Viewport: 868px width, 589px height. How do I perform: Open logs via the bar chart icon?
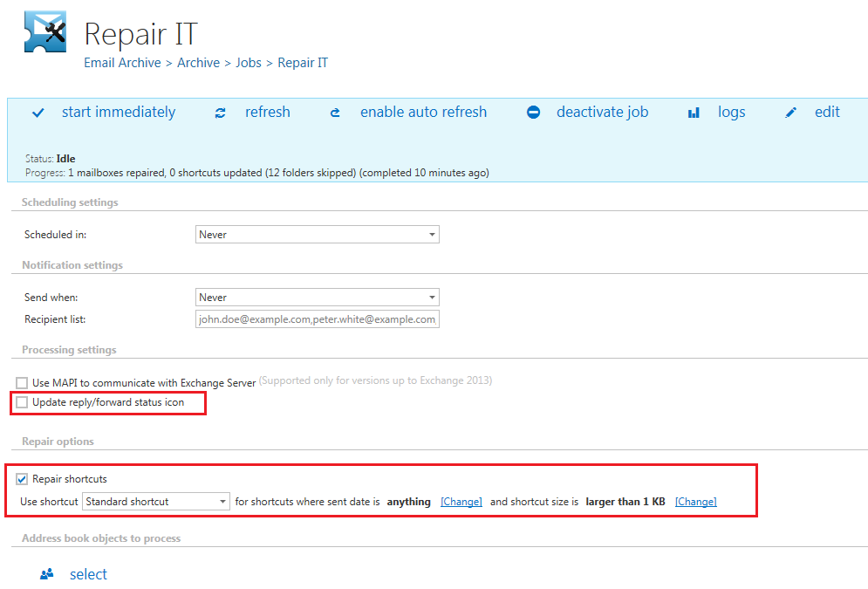pos(694,113)
